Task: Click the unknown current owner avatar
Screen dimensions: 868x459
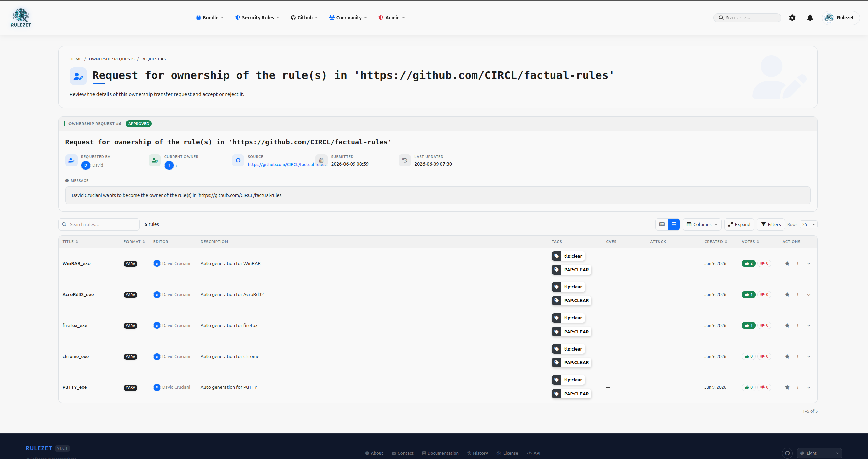Action: [169, 165]
